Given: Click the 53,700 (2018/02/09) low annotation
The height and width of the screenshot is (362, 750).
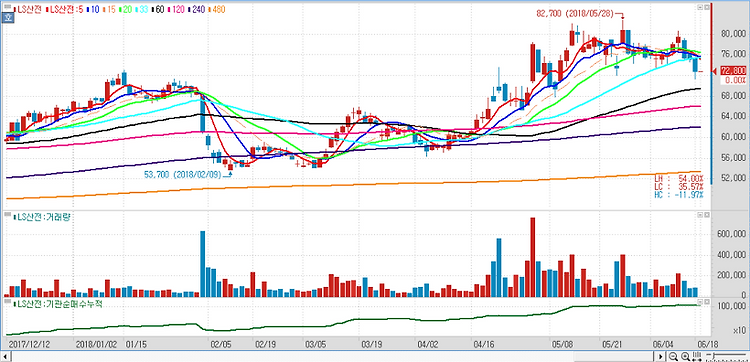Looking at the screenshot, I should [183, 175].
